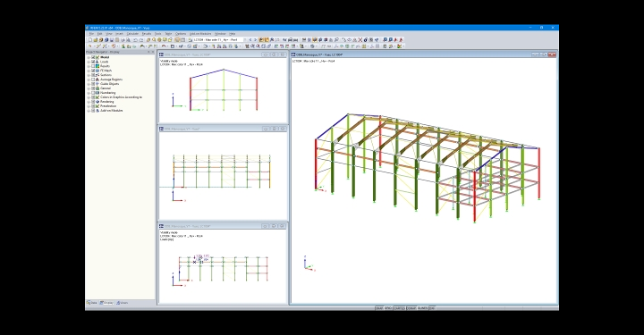Expand the Results tree node
The width and height of the screenshot is (644, 335).
tap(89, 66)
